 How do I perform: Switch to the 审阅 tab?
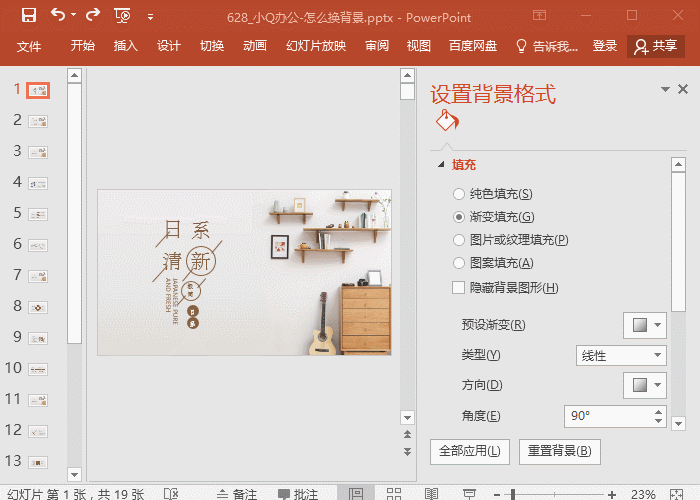pos(377,46)
